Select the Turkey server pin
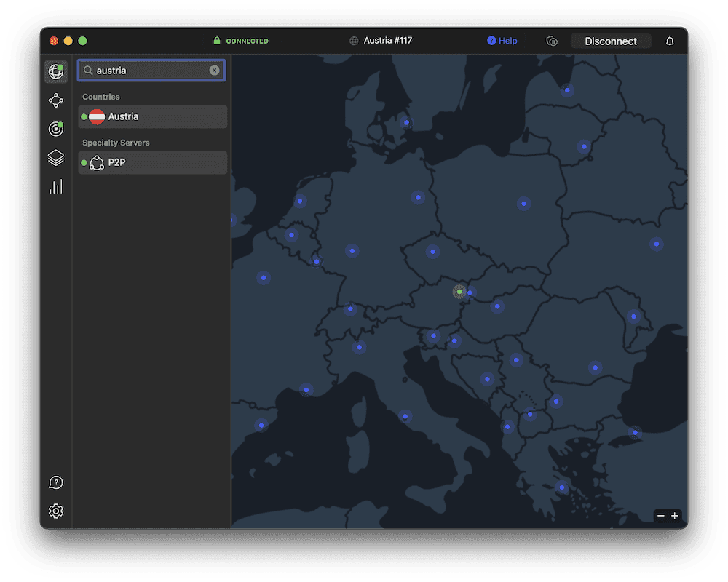Viewport: 728px width, 582px height. pos(635,433)
